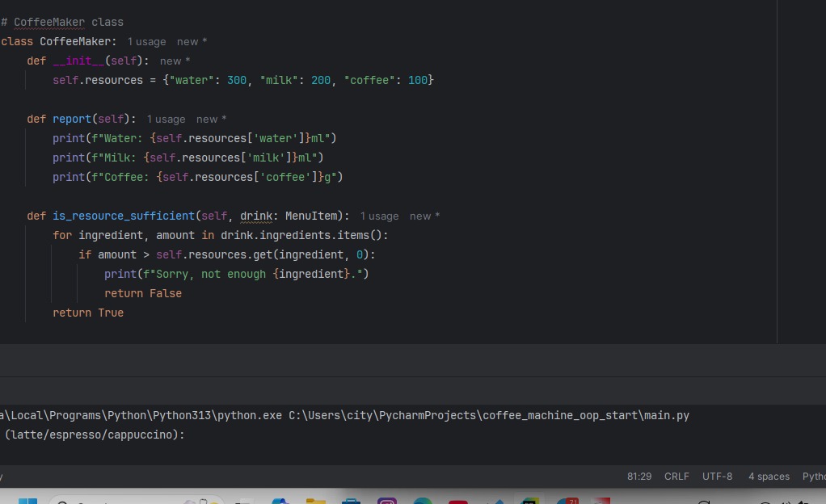Screen dimensions: 826x504
Task: Click the underlined 'drink' parameter
Action: coord(256,216)
